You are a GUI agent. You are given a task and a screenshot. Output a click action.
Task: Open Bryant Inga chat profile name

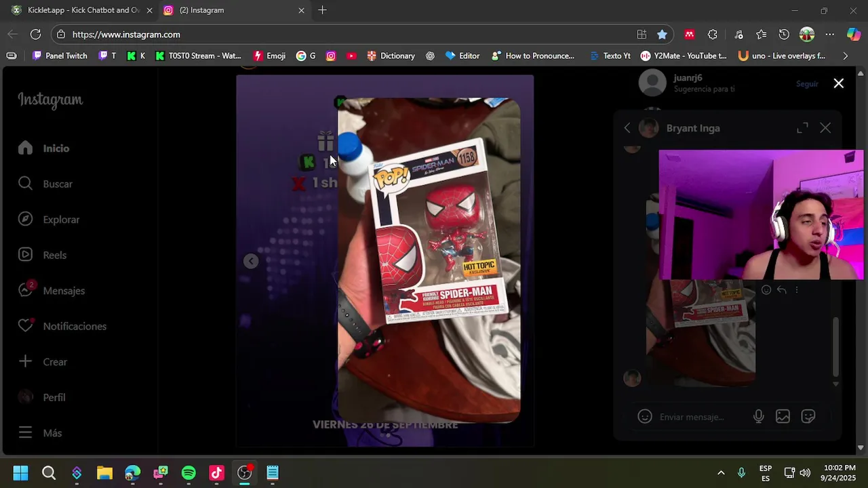point(693,128)
